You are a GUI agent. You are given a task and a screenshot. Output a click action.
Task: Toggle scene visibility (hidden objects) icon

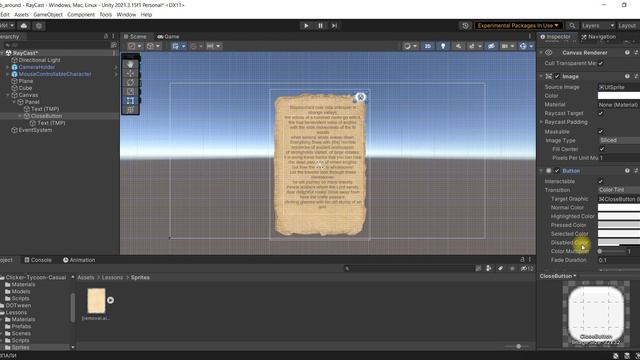coord(491,46)
